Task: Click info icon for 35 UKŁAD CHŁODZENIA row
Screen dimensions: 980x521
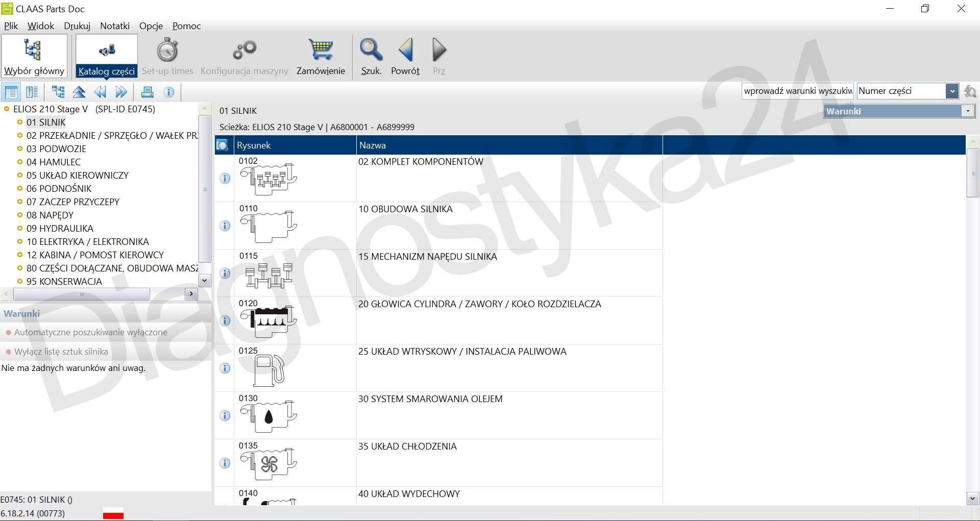Action: pos(225,463)
